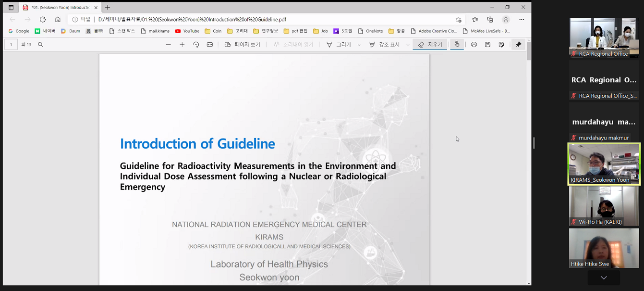This screenshot has height=291, width=644.
Task: Open the 페이지 보기 page view options
Action: tap(243, 45)
